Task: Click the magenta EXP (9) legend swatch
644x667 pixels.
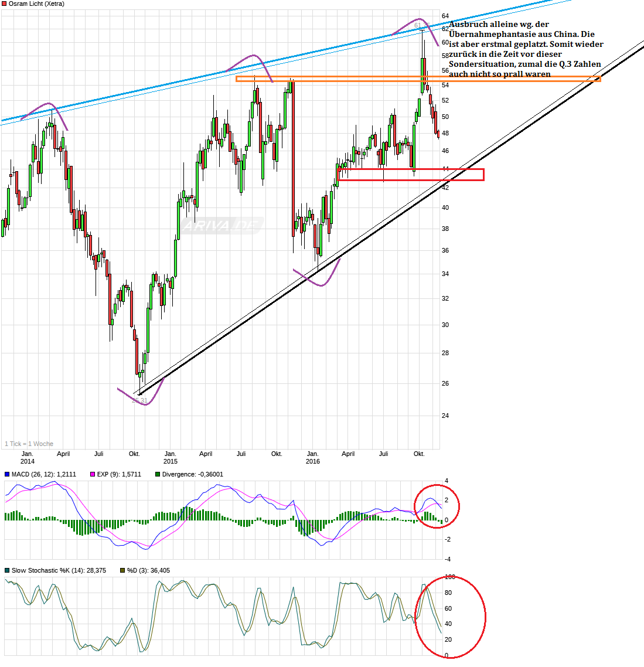Action: pyautogui.click(x=93, y=474)
